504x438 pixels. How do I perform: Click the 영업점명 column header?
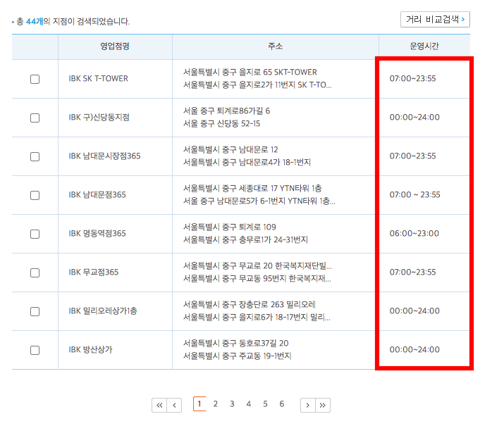coord(115,46)
